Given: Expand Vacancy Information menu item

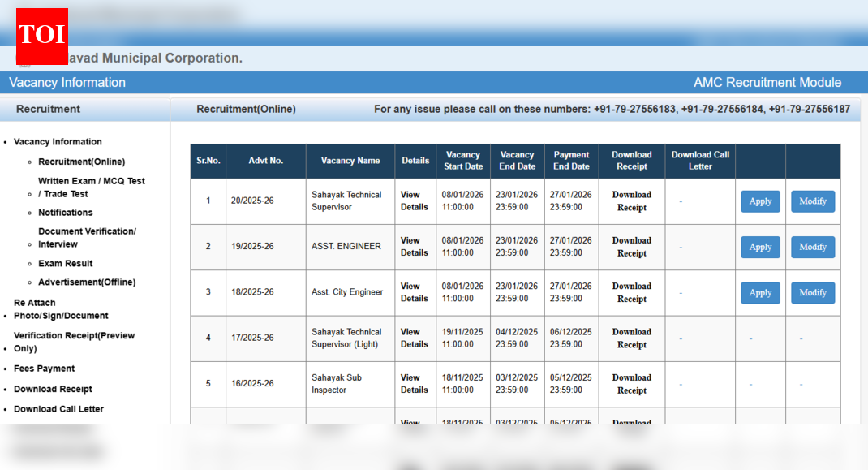Looking at the screenshot, I should [58, 142].
